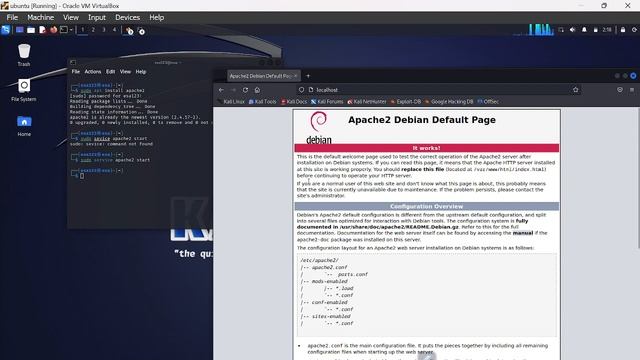This screenshot has width=640, height=360.
Task: Switch to workspace 4
Action: click(x=114, y=30)
